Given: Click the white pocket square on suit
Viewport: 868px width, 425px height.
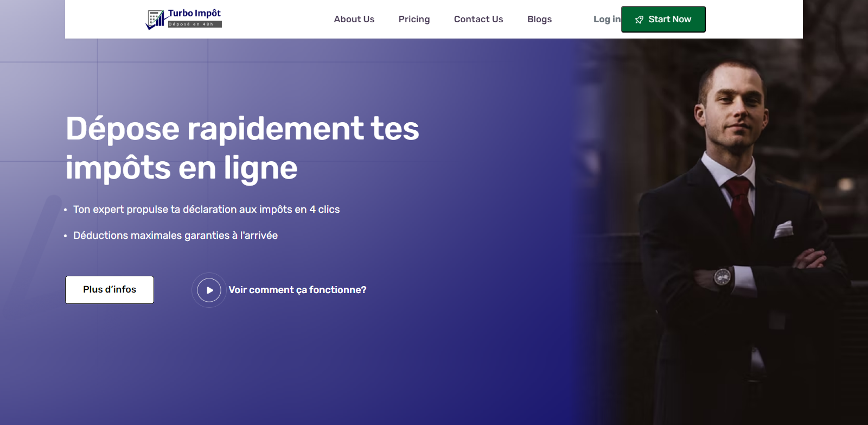Looking at the screenshot, I should pyautogui.click(x=783, y=230).
